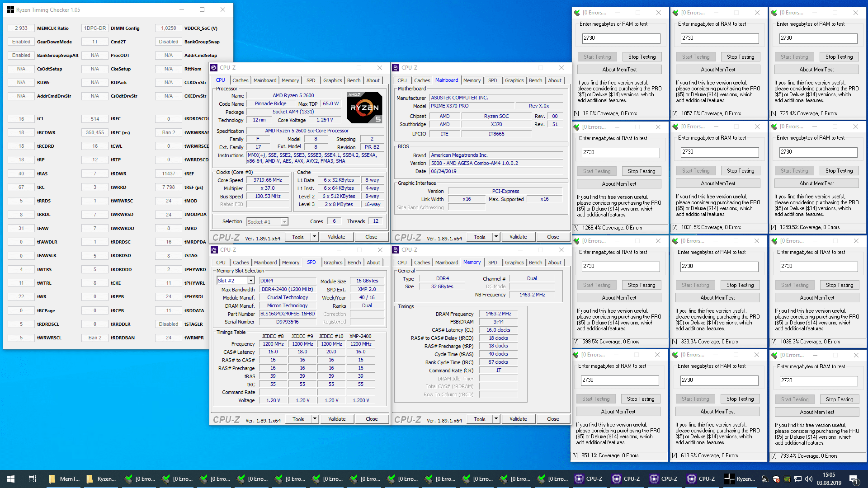Image resolution: width=868 pixels, height=488 pixels.
Task: Click MemTest title icon, 725.4% Coverage window
Action: (774, 13)
